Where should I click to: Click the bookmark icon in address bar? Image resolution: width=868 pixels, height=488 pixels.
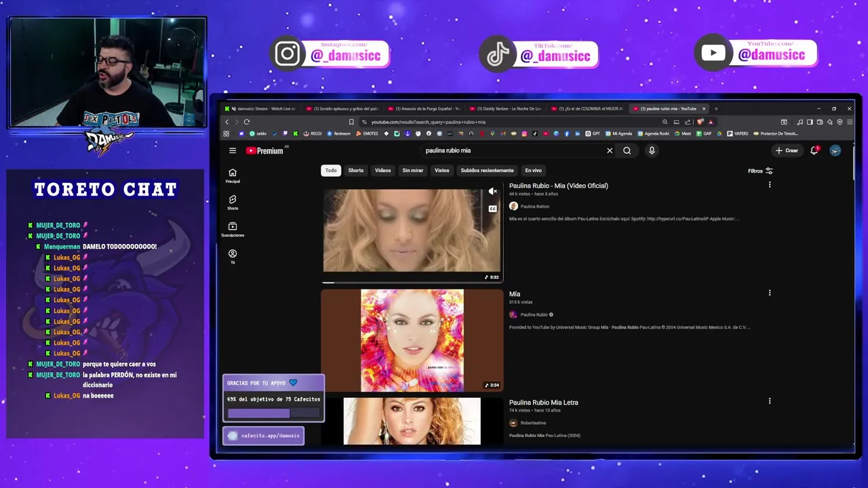tap(351, 122)
